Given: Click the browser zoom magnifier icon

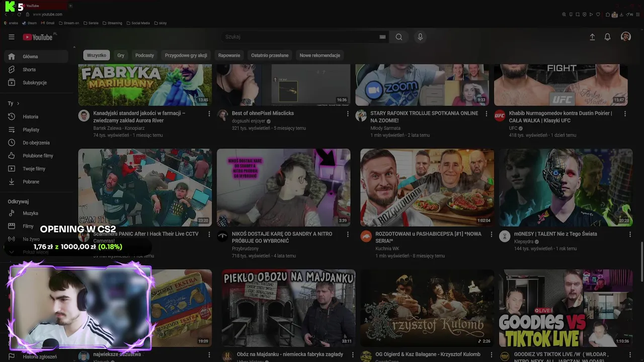Looking at the screenshot, I should (564, 14).
